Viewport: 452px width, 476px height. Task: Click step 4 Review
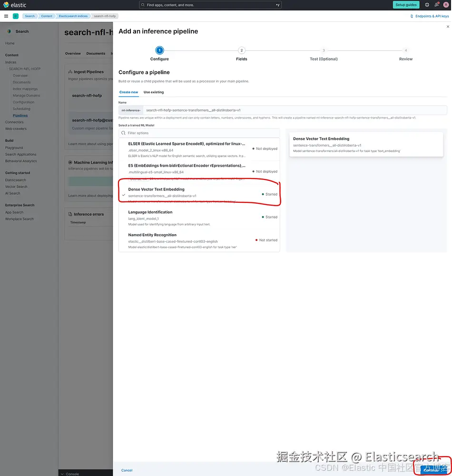405,54
